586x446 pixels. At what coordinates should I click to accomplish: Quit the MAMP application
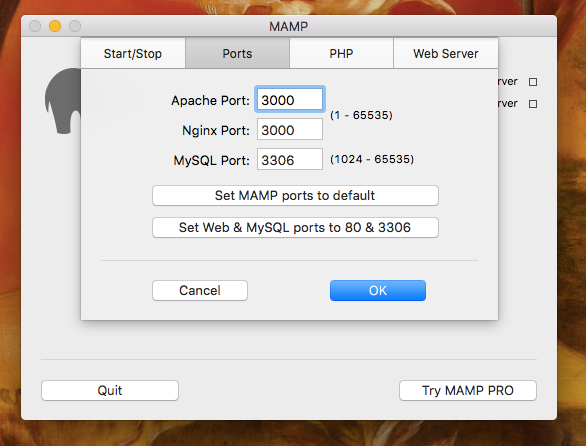click(110, 390)
